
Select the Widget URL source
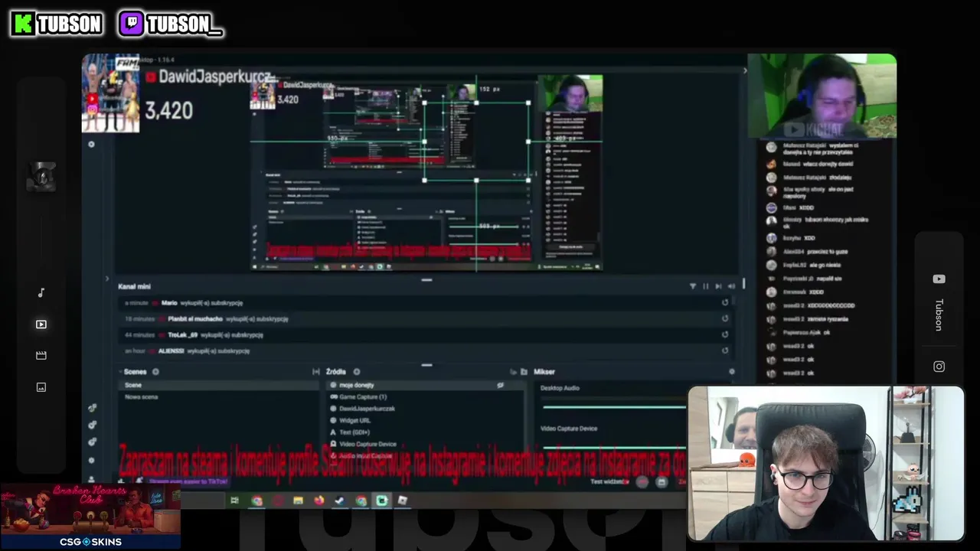354,420
